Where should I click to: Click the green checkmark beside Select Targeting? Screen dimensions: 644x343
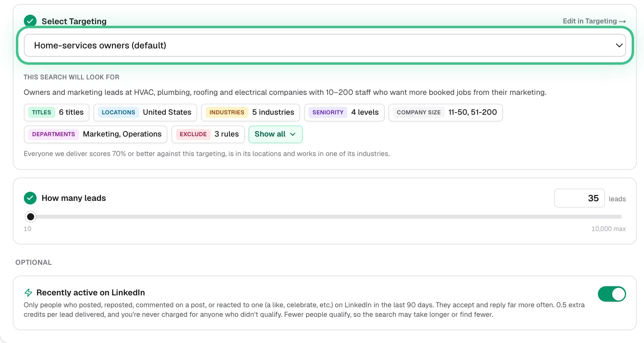click(x=30, y=21)
